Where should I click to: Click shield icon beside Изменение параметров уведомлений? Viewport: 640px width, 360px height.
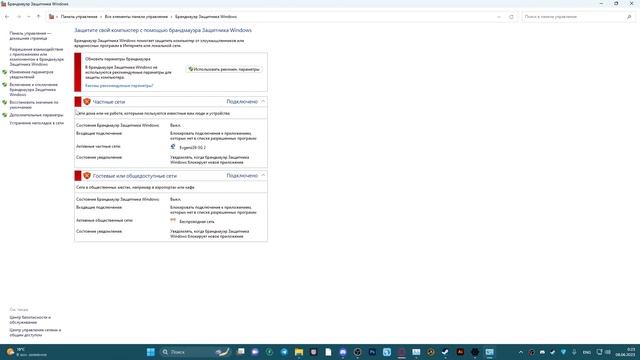(5, 72)
